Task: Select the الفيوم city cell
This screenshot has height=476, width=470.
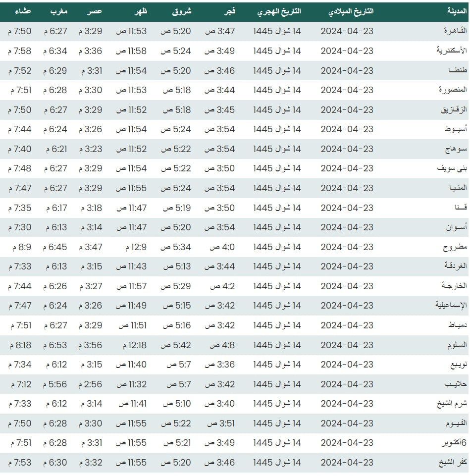Action: click(x=456, y=423)
